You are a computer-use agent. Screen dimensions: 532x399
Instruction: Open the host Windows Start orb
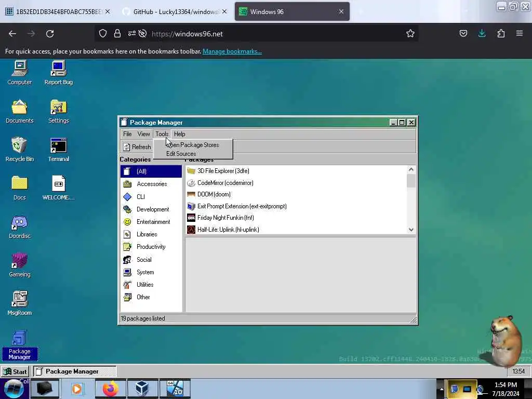click(14, 389)
